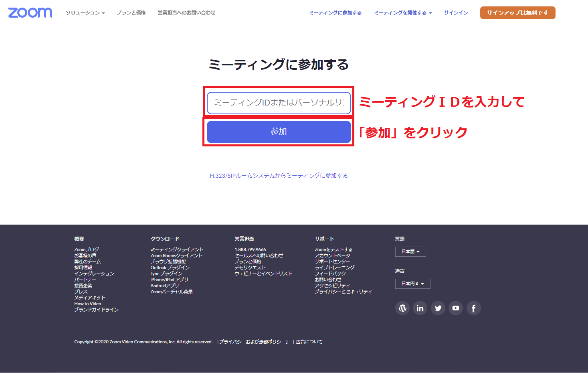Go to プランと価格 in top navigation
588x373 pixels.
131,13
